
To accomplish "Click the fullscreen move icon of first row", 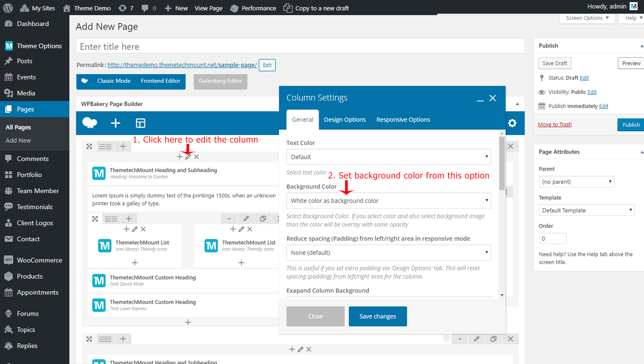I will tap(89, 146).
